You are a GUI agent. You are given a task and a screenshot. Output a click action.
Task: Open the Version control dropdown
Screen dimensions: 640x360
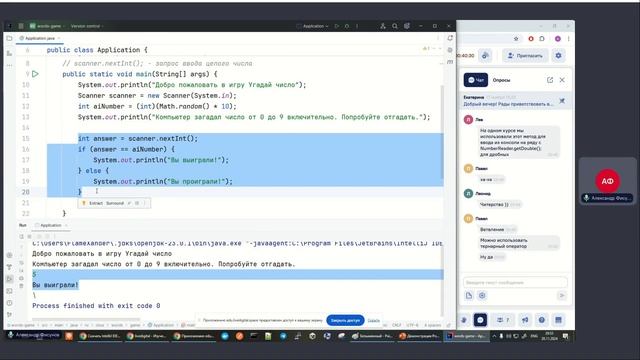tap(87, 26)
